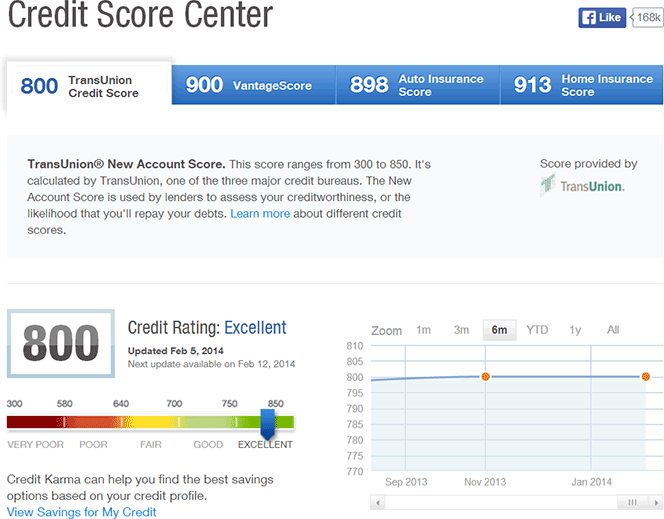Click the 168k like count bubble
The height and width of the screenshot is (519, 664).
[x=647, y=17]
